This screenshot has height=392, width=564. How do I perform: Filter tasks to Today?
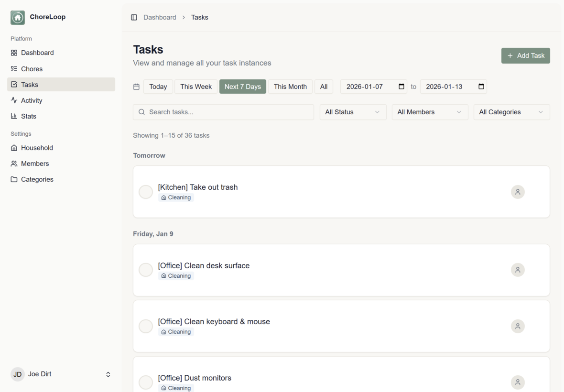(158, 87)
